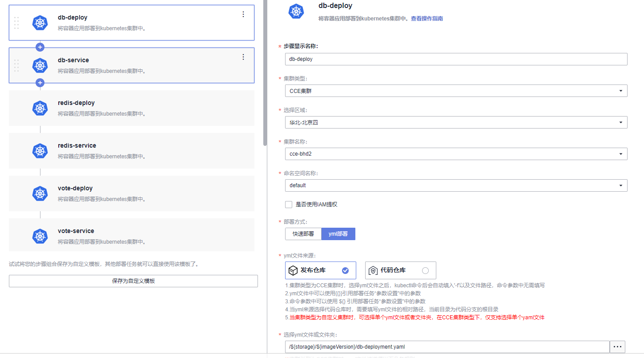644x358 pixels.
Task: Click the Kubernetes icon of vote-service step
Action: click(40, 236)
